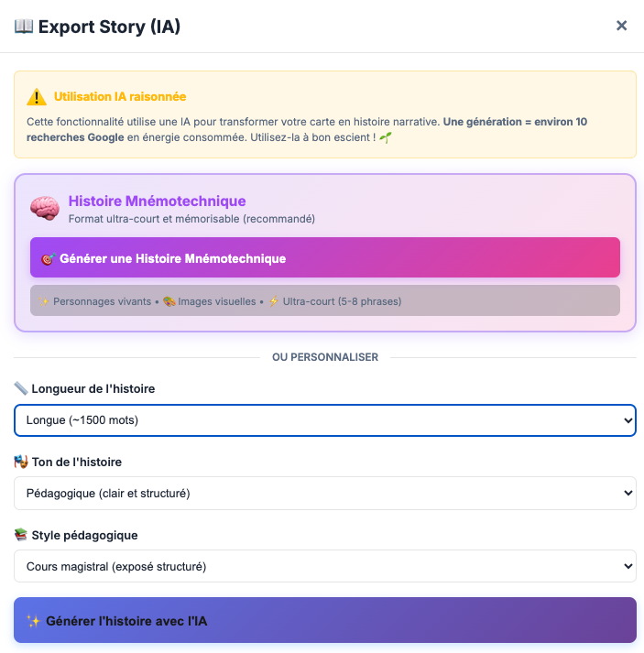Viewport: 644px width, 653px height.
Task: Click the warning triangle icon in the notice
Action: point(37,96)
